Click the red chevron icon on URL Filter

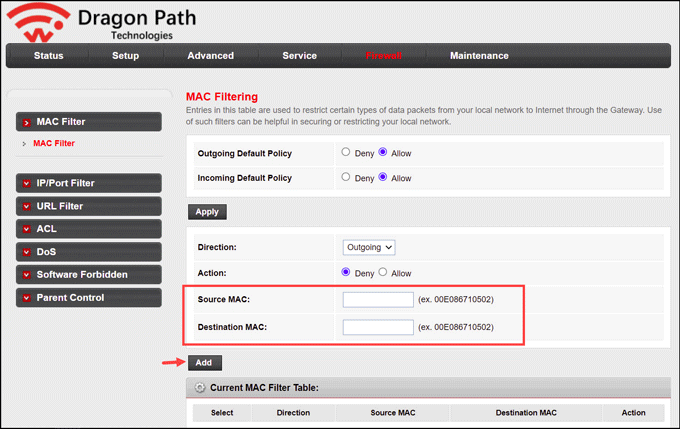pos(27,206)
